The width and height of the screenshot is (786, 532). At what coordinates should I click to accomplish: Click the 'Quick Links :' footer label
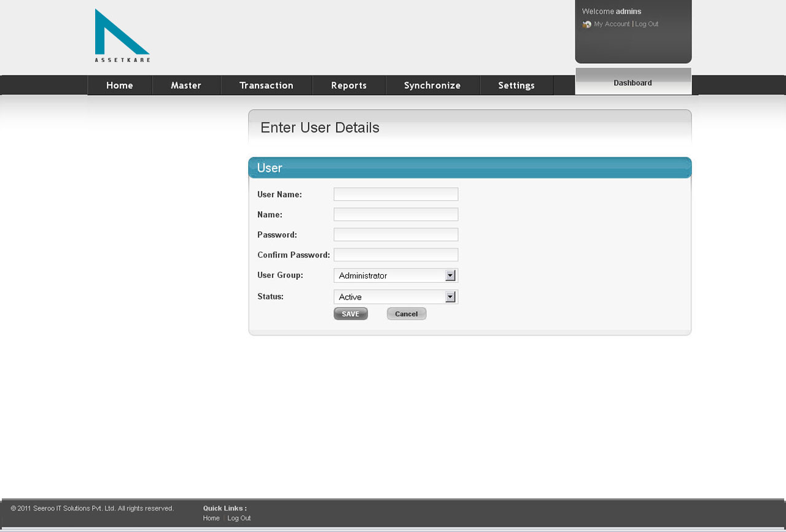[x=225, y=508]
